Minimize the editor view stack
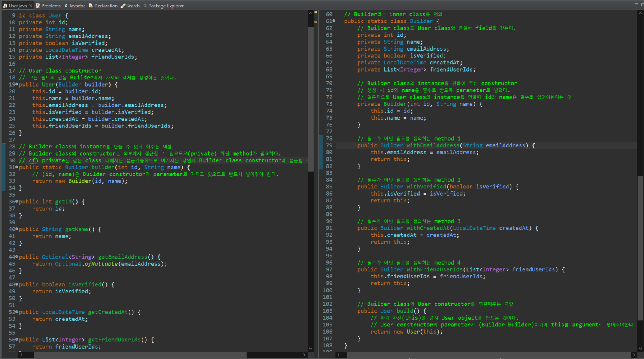Viewport: 644px width, 359px height. (636, 4)
